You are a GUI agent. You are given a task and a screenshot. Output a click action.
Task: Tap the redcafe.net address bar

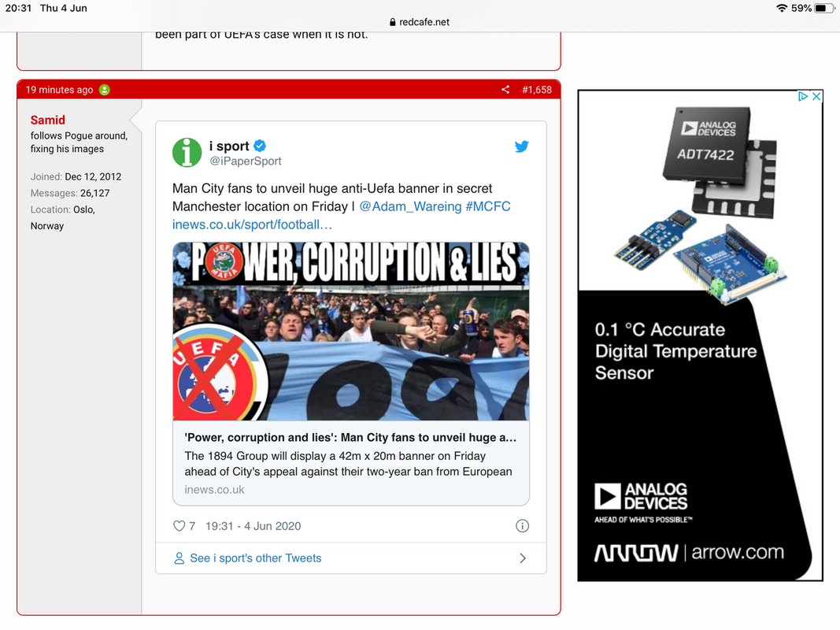click(420, 22)
